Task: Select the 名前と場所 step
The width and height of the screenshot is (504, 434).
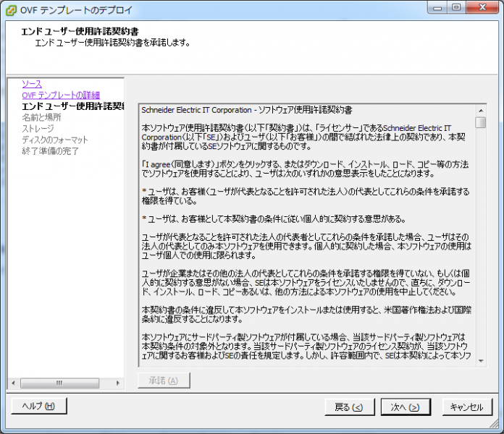Action: [x=41, y=117]
